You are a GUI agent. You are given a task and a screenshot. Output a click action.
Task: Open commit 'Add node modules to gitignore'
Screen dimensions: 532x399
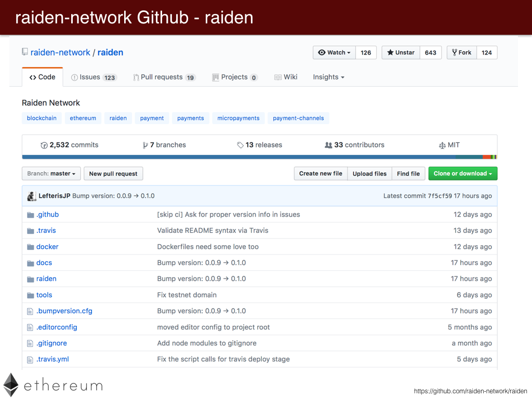[207, 343]
